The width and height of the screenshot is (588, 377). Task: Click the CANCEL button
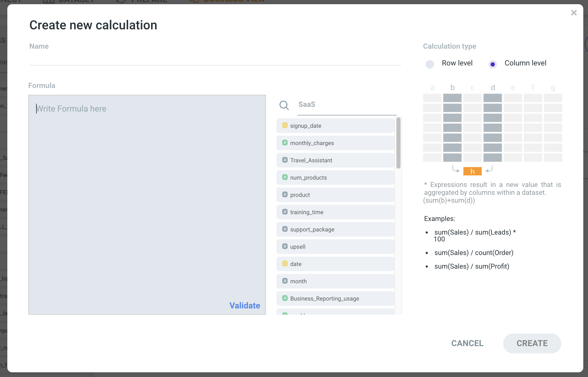(x=467, y=343)
